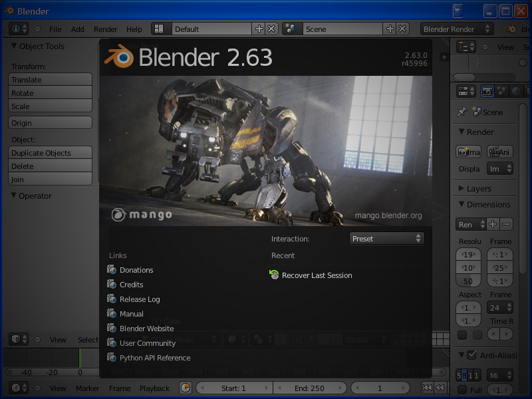Click the Start: 1 frame field
This screenshot has width=532, height=399.
(234, 388)
